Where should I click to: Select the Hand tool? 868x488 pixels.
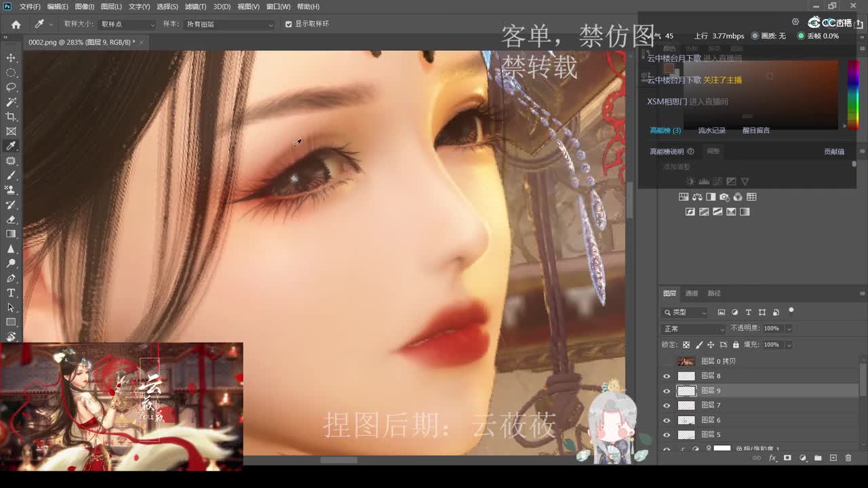coord(11,337)
